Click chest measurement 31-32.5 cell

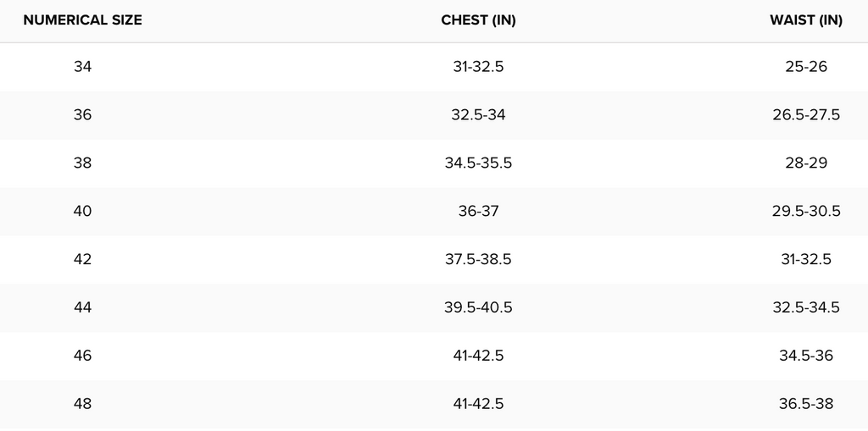point(478,67)
